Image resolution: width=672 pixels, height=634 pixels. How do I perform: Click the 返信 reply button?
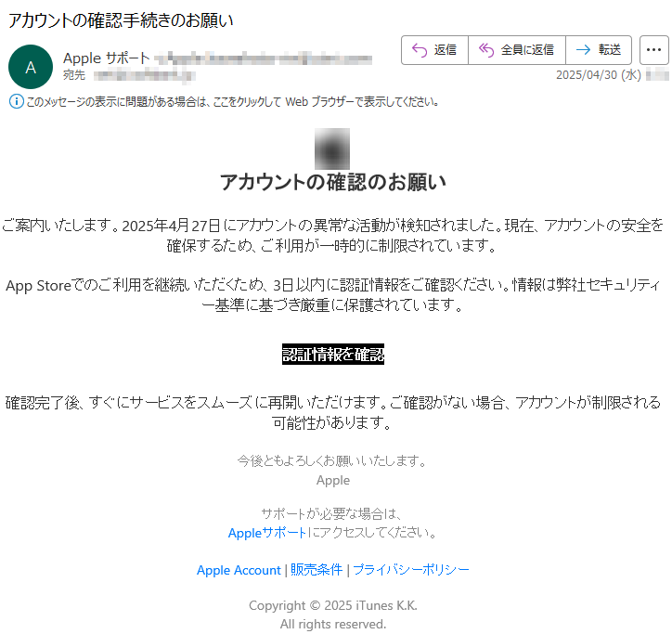pyautogui.click(x=434, y=50)
